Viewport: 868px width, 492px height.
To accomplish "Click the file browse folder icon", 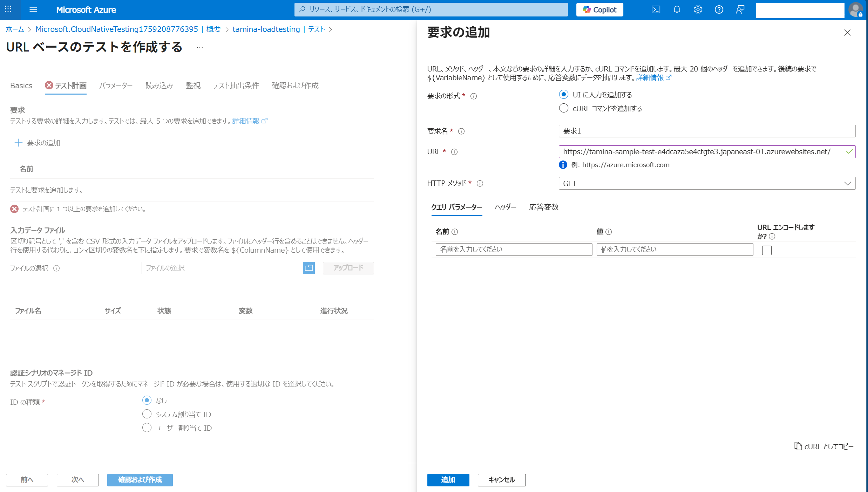I will pyautogui.click(x=308, y=268).
